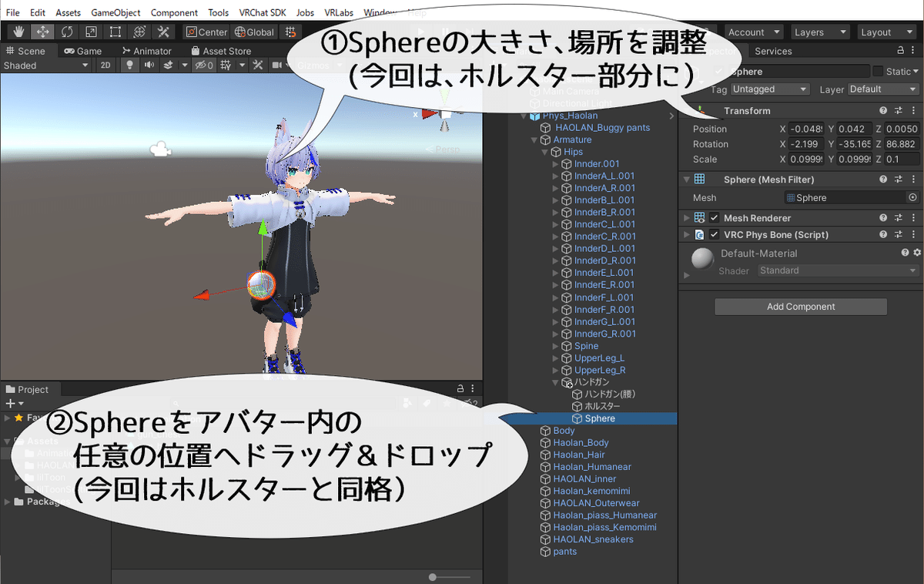Select the combined Transform tool
This screenshot has height=584, width=924.
coord(139,32)
